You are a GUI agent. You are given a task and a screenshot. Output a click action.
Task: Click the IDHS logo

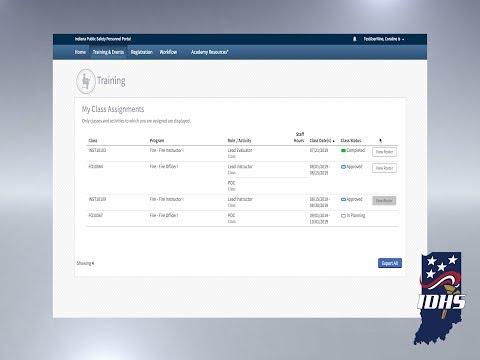440,298
